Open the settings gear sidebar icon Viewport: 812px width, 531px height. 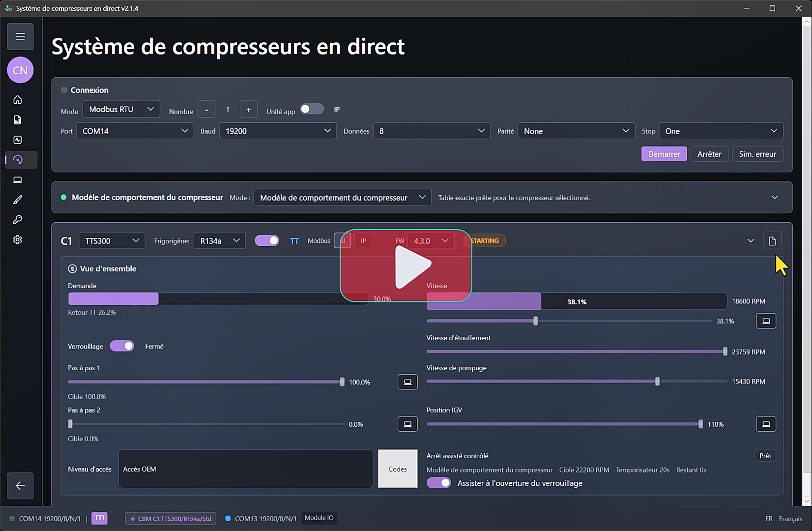tap(18, 240)
